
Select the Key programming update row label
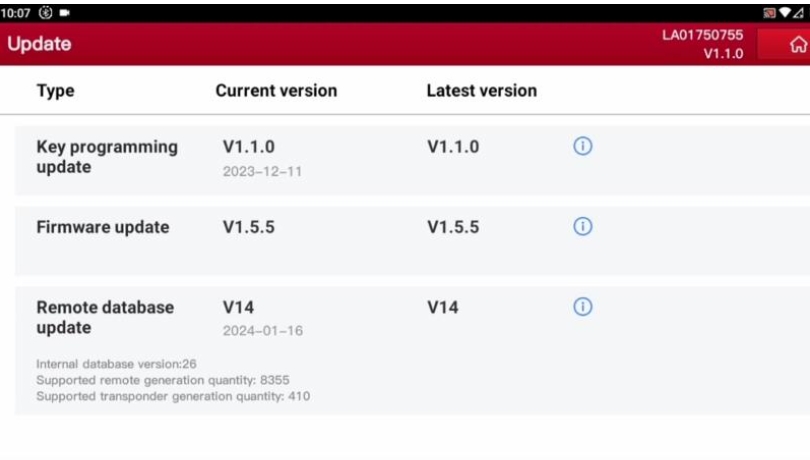coord(107,157)
